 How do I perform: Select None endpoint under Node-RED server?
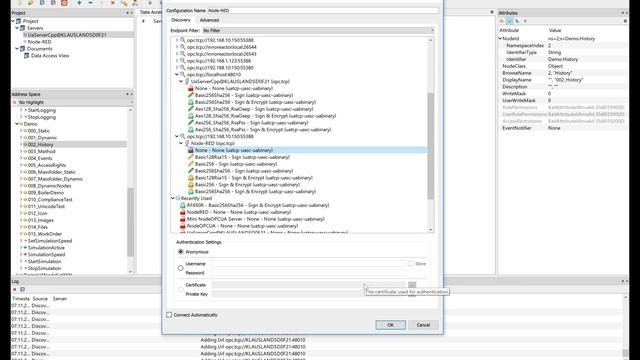233,150
